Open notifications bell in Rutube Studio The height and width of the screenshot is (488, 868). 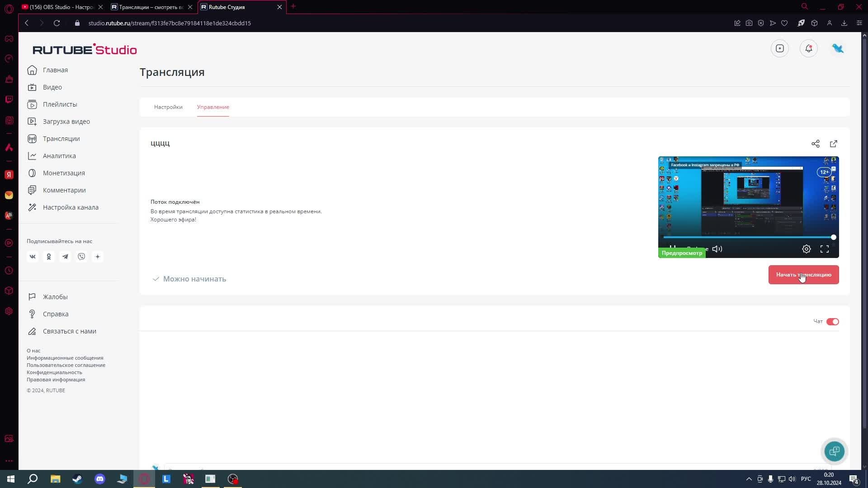click(x=808, y=48)
